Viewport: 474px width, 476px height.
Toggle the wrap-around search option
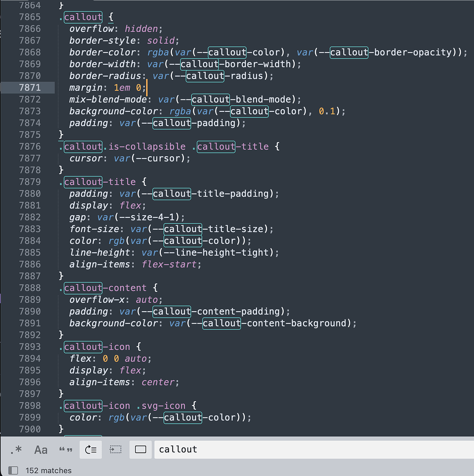pos(90,449)
